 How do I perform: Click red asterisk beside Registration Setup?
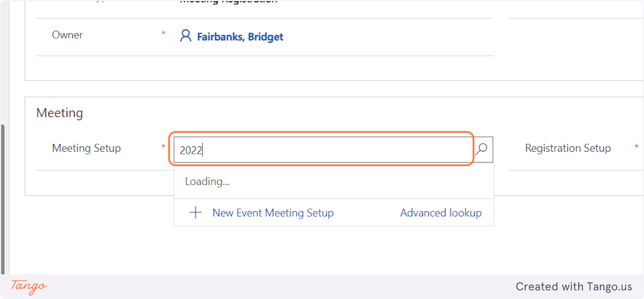[636, 147]
